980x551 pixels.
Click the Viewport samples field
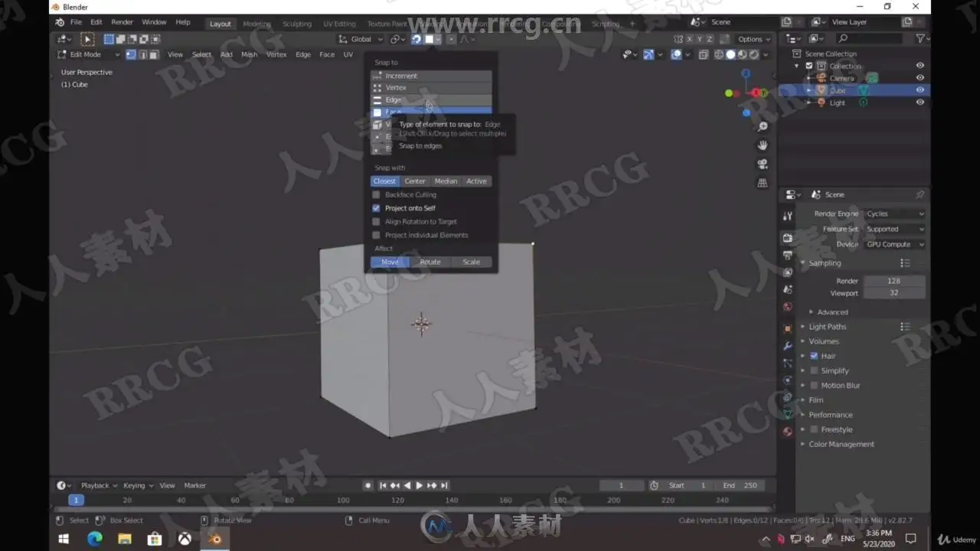(x=893, y=293)
